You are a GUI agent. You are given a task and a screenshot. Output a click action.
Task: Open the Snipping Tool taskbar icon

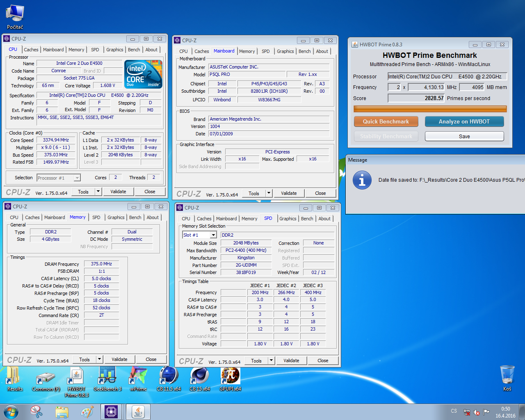point(37,412)
